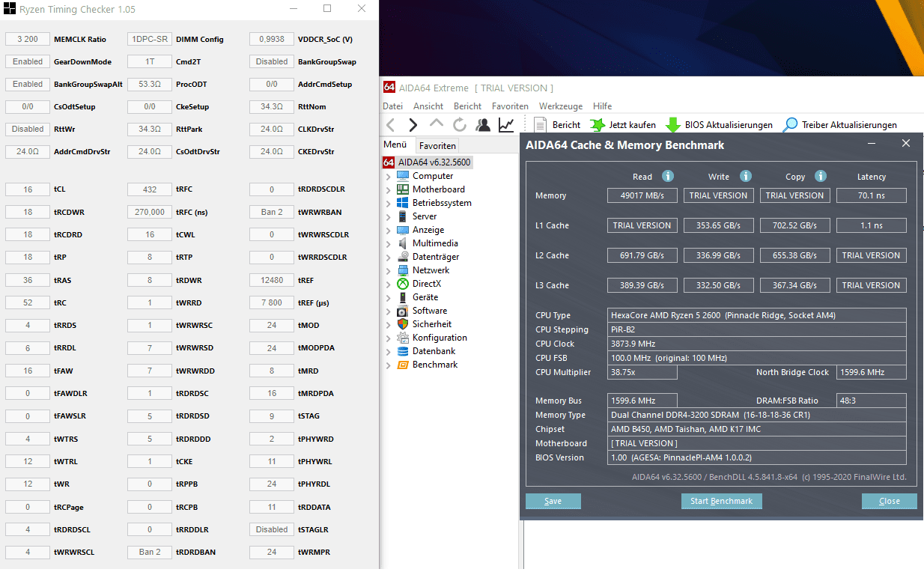Click the Close button in benchmark dialog
The image size is (924, 572).
tap(890, 501)
